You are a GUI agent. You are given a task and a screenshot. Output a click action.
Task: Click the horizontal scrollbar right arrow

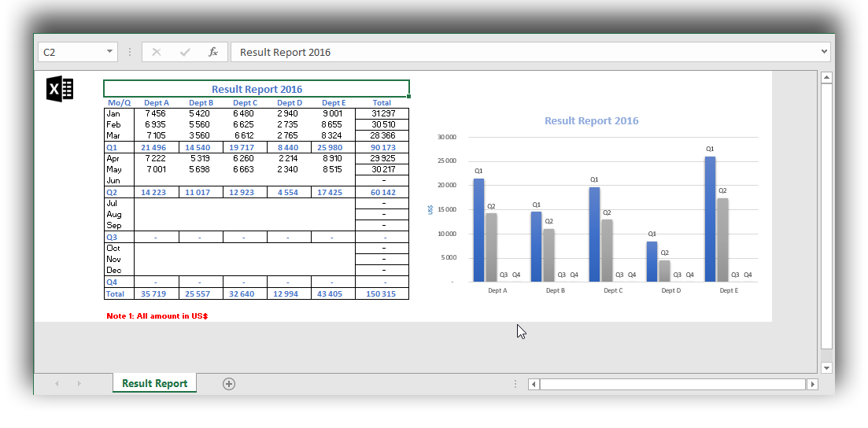[x=812, y=384]
